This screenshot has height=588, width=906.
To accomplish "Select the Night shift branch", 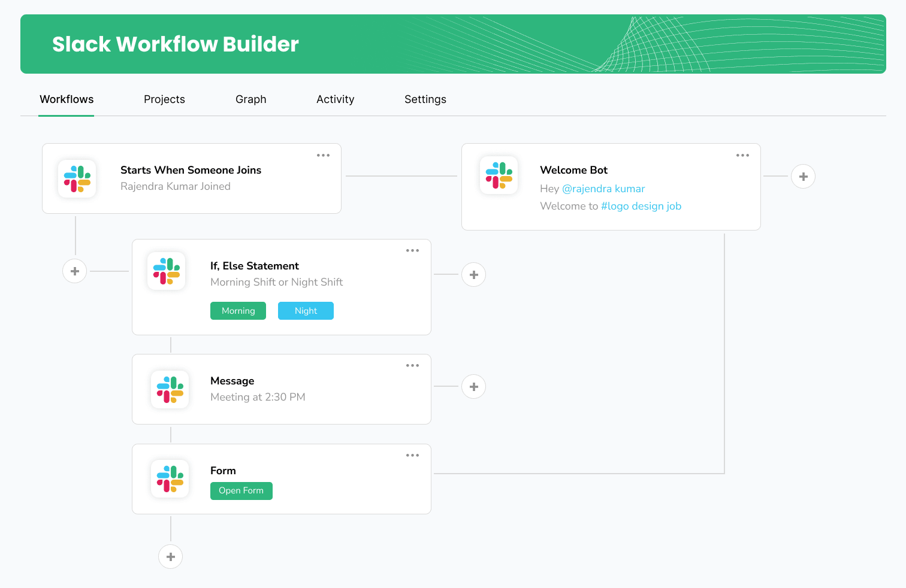I will 306,311.
